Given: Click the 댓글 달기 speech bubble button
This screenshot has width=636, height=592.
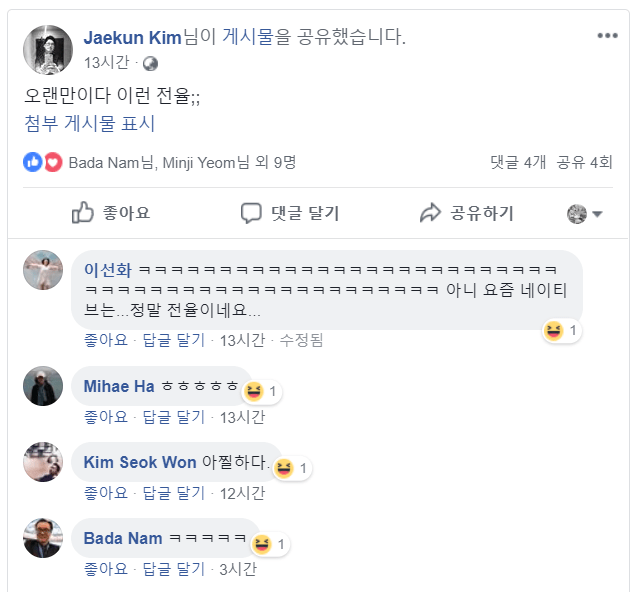Looking at the screenshot, I should (290, 213).
